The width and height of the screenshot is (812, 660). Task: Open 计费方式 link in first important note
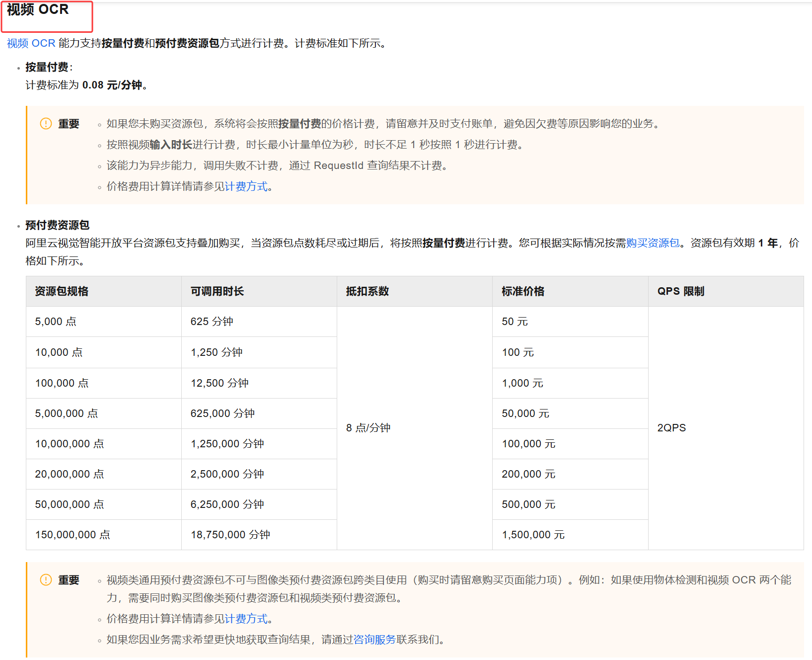pos(246,186)
